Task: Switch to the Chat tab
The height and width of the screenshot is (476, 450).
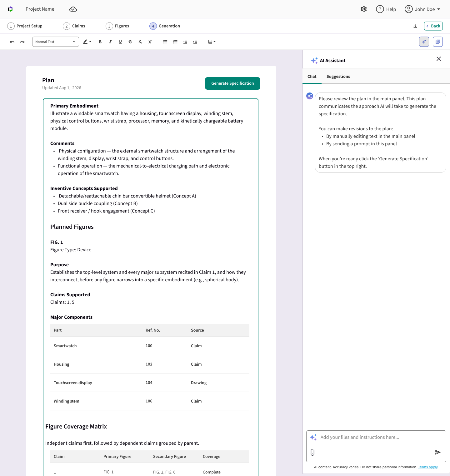Action: [312, 77]
